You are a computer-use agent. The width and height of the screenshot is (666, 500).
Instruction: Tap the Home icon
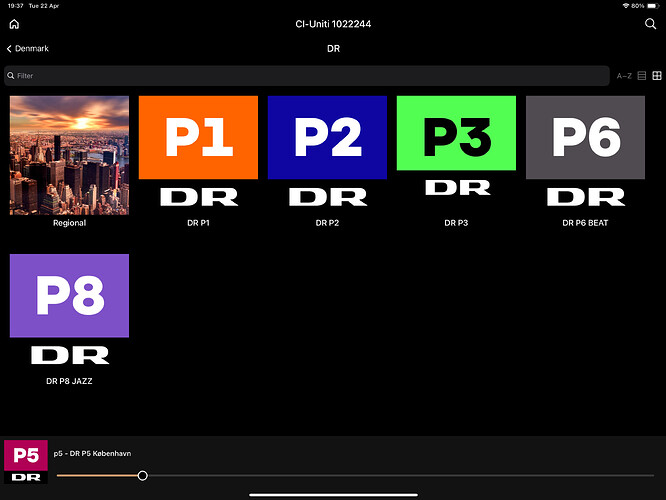pyautogui.click(x=14, y=24)
